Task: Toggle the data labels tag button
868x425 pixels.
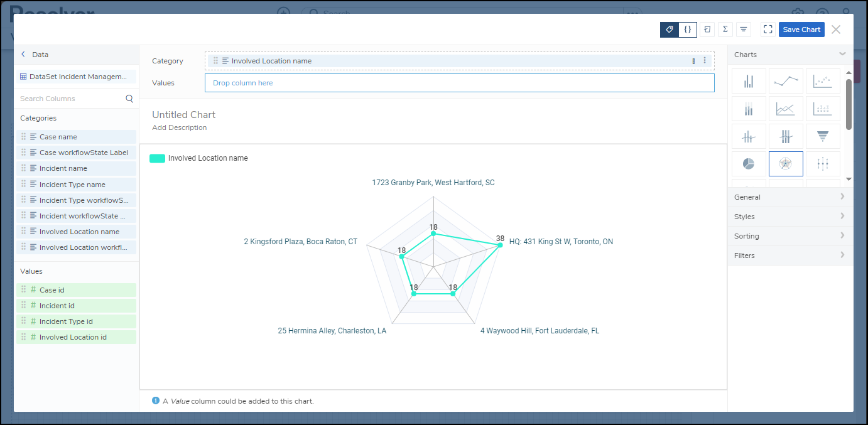Action: pyautogui.click(x=670, y=30)
